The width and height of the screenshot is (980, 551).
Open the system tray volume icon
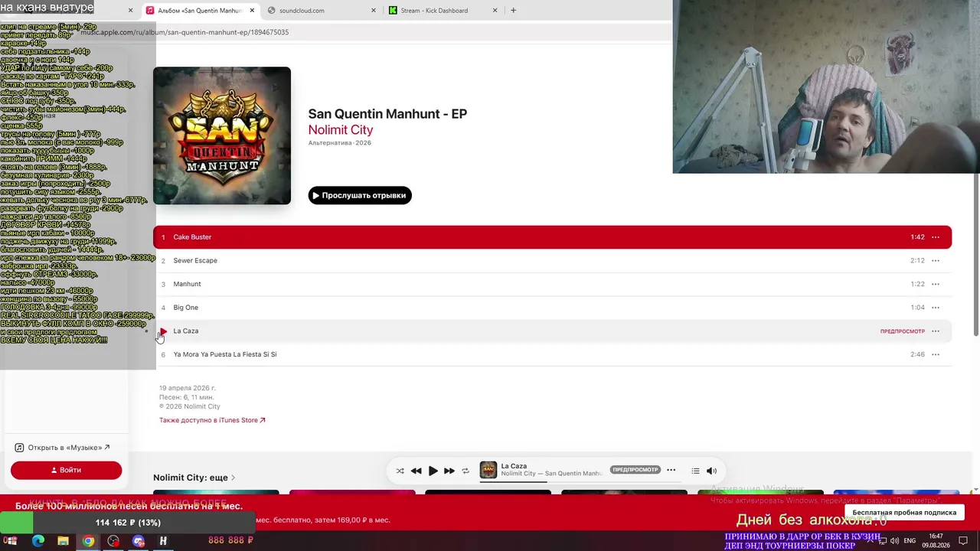(894, 541)
